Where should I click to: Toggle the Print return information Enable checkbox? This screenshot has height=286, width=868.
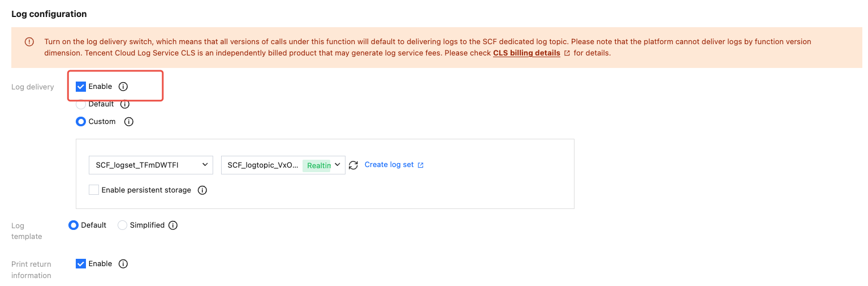tap(81, 264)
